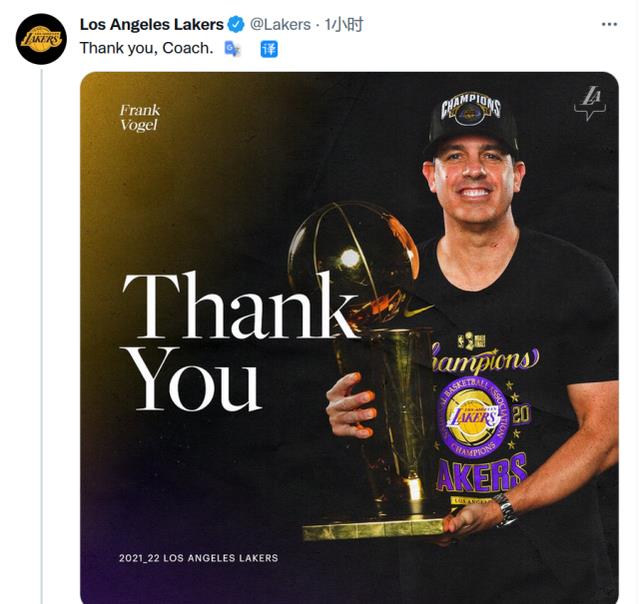Click the trophy's gold base
The width and height of the screenshot is (640, 604).
373,530
